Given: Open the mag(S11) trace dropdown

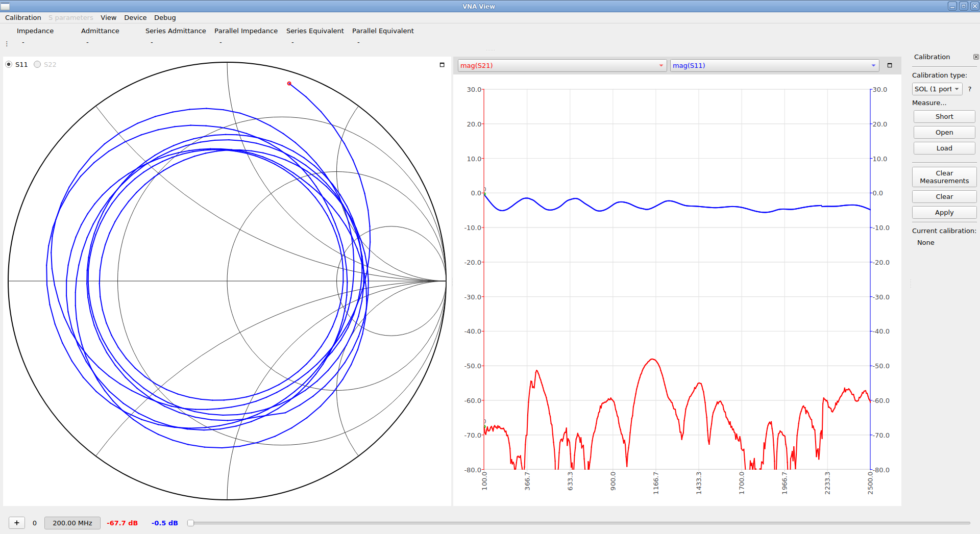Looking at the screenshot, I should (x=774, y=65).
